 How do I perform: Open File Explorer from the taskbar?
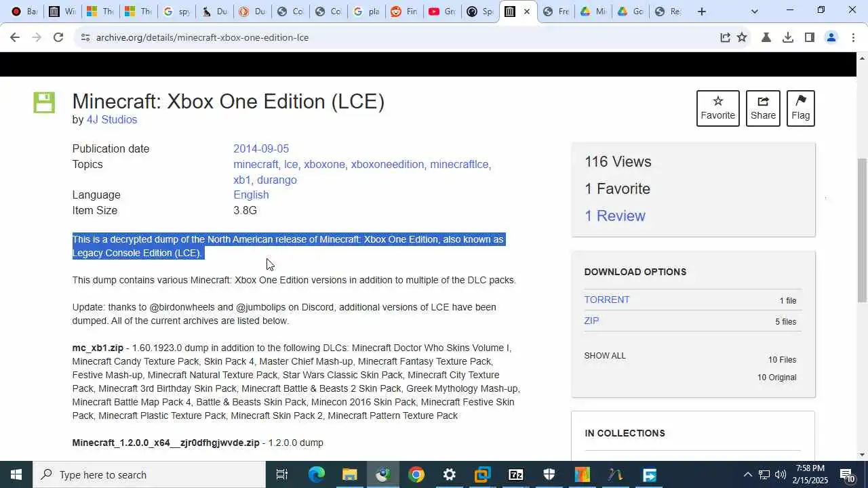click(350, 474)
